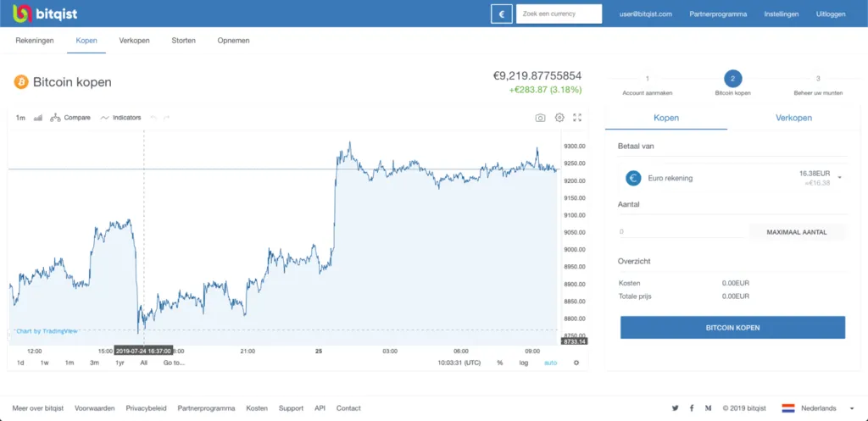Open the Storten tab
Screen dimensions: 868x421
point(184,41)
